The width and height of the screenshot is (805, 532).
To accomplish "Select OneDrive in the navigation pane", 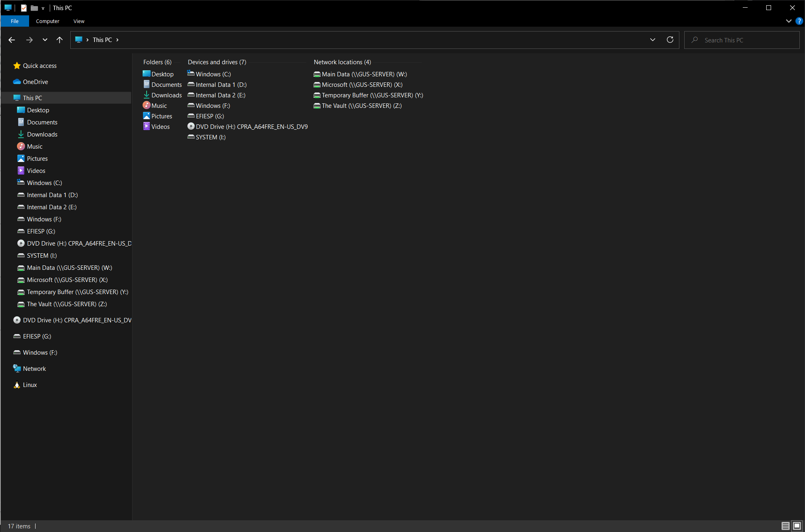I will pyautogui.click(x=35, y=82).
